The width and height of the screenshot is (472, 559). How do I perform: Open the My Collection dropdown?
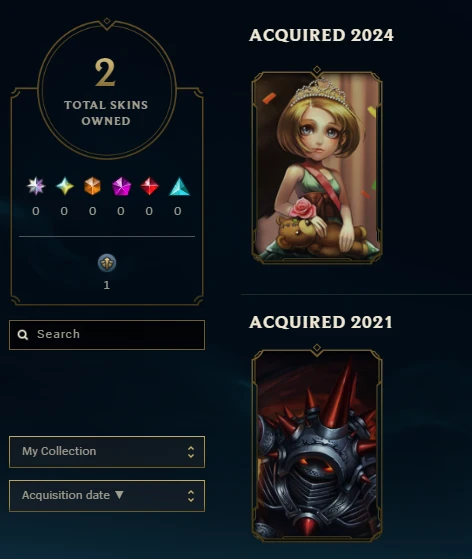click(107, 452)
